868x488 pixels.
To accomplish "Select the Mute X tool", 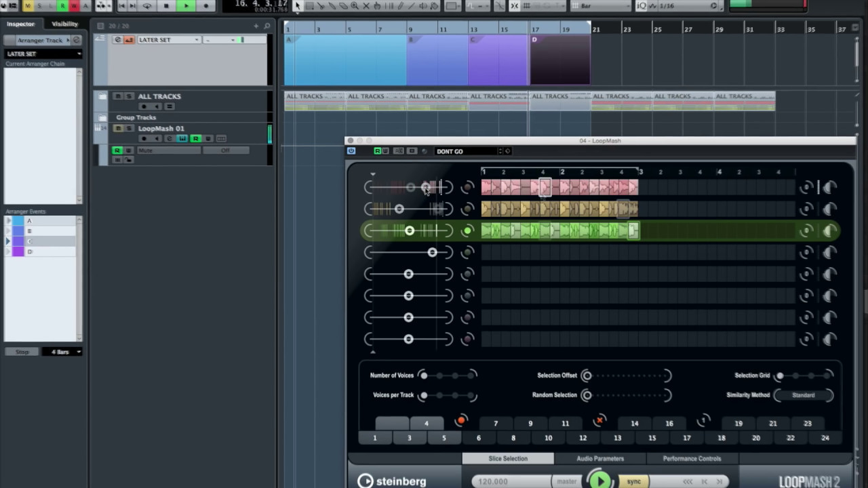I will pyautogui.click(x=366, y=6).
